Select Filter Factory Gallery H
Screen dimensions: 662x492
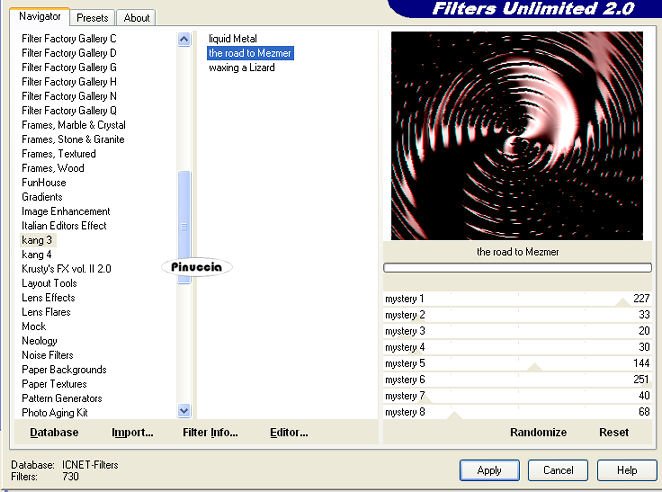click(69, 82)
